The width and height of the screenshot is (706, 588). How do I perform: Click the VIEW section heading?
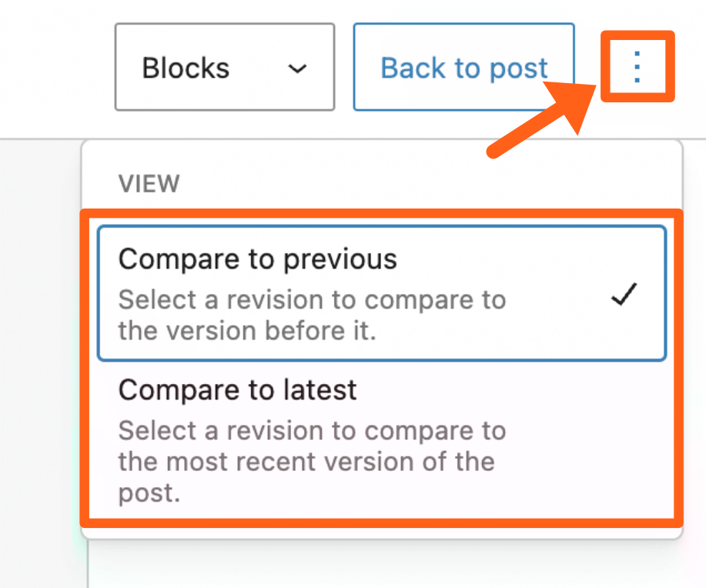pyautogui.click(x=149, y=184)
